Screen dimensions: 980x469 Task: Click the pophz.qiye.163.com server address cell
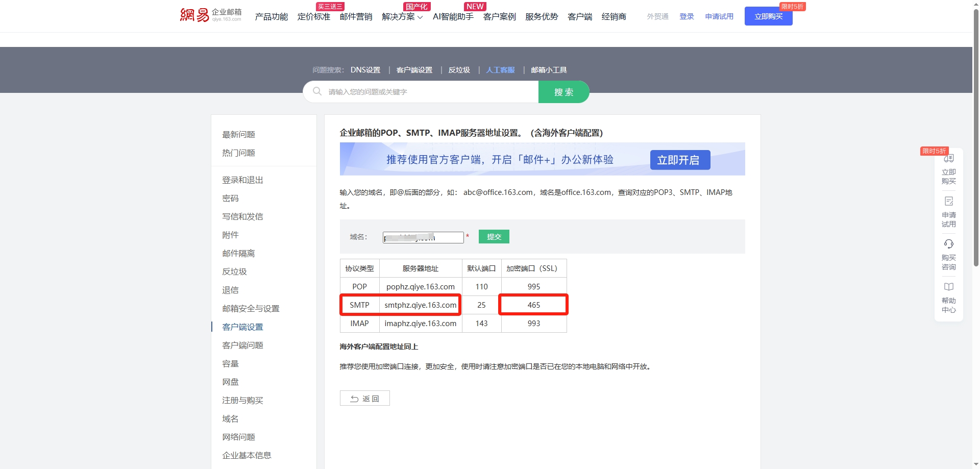[421, 287]
